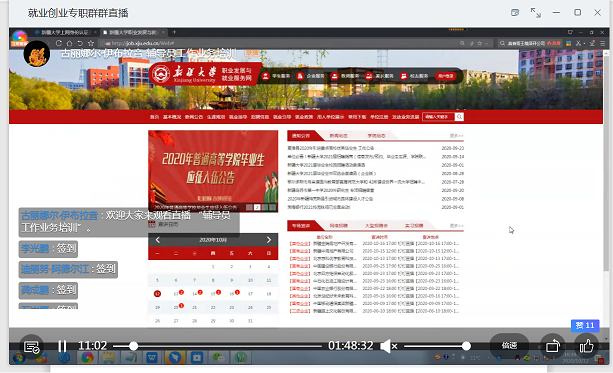Go to previous month in calendar

click(158, 240)
